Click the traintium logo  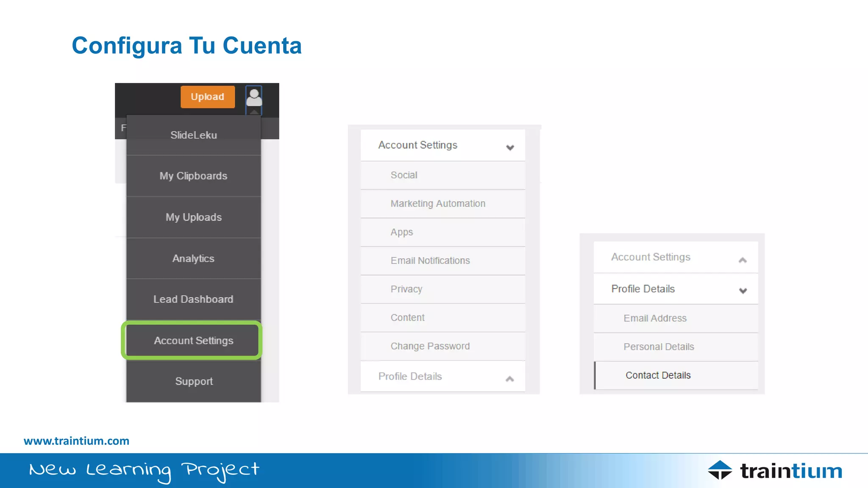click(775, 471)
